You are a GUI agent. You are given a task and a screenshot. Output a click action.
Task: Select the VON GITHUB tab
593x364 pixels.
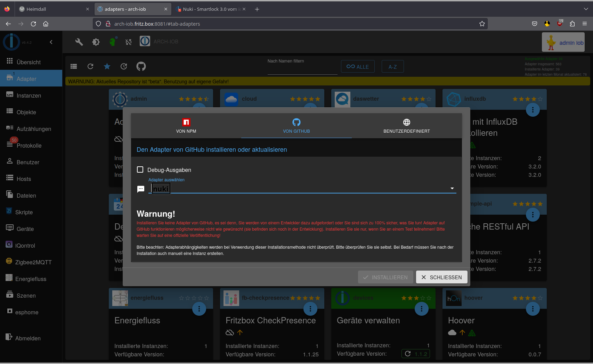(x=296, y=126)
